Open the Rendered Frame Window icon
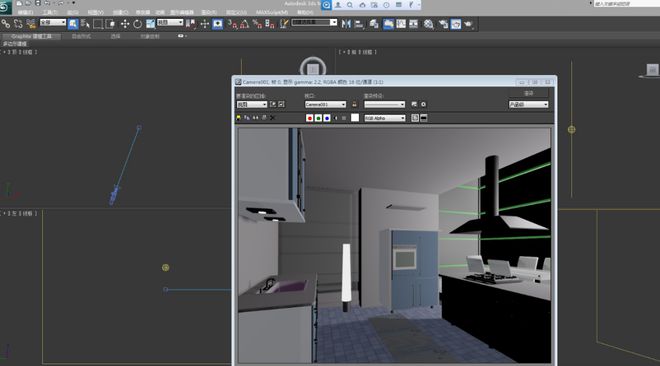Image resolution: width=660 pixels, height=366 pixels. click(x=456, y=24)
